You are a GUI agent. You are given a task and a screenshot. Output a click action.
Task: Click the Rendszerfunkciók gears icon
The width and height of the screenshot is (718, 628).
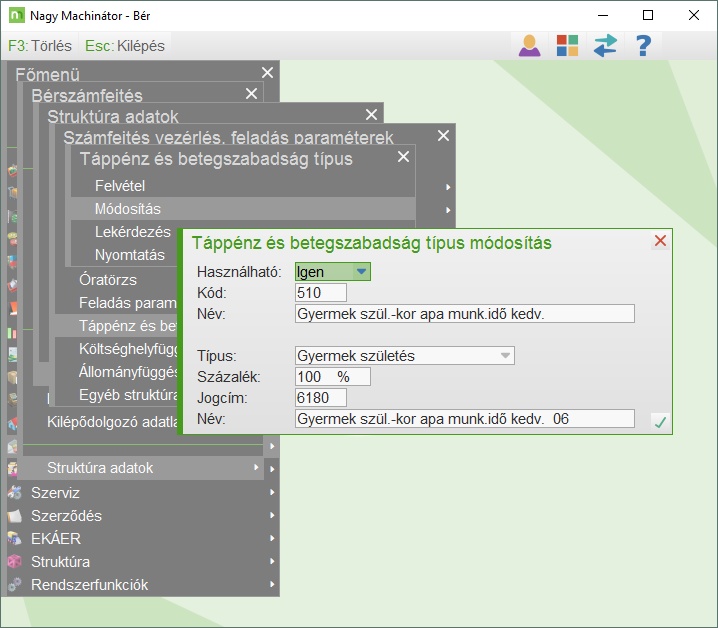tap(14, 584)
